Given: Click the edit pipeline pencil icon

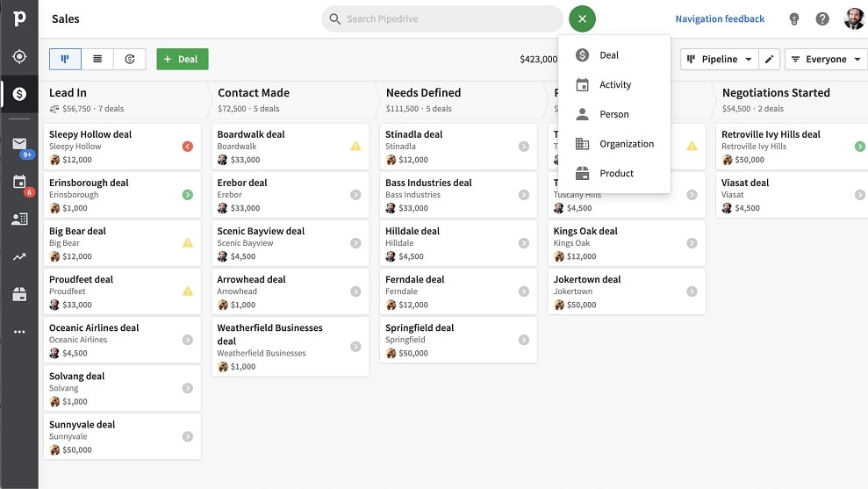Looking at the screenshot, I should (x=769, y=59).
